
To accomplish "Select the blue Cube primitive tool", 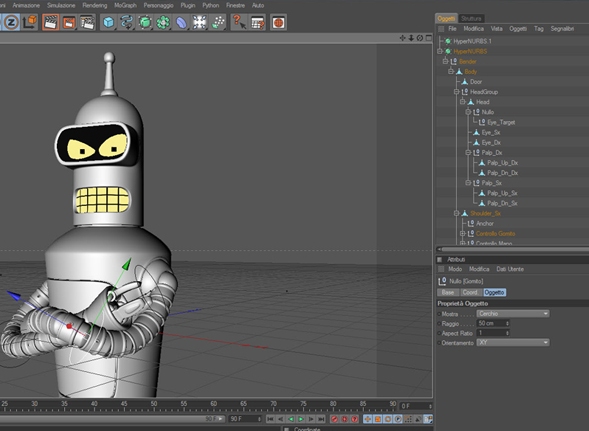I will point(109,22).
